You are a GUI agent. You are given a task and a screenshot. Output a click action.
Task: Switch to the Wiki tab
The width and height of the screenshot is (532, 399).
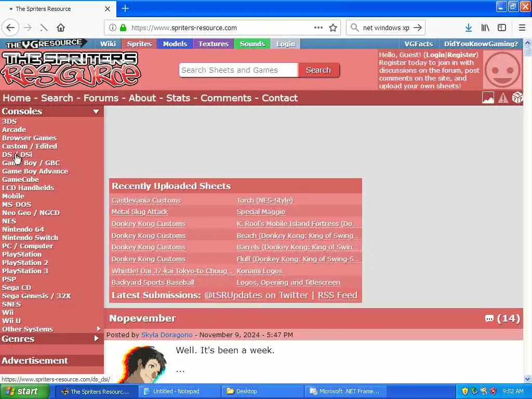coord(108,44)
